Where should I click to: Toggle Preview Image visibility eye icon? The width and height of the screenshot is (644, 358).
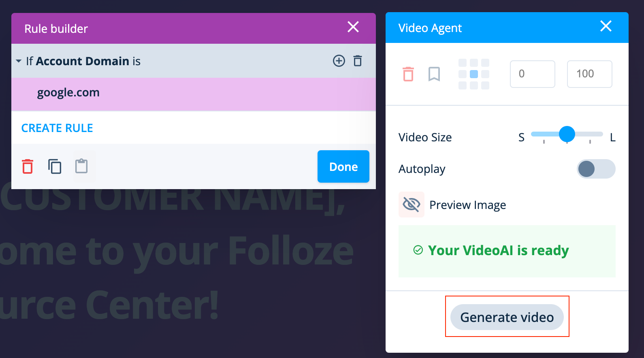point(412,205)
